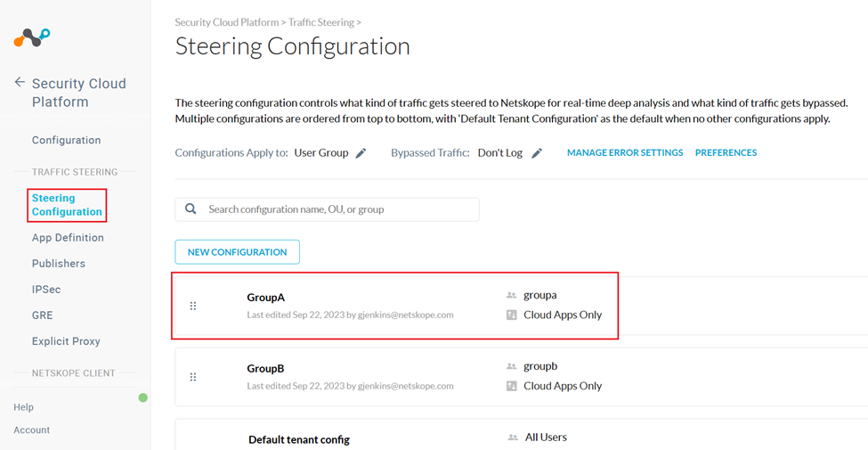Click Cloud Apps Only in GroupB row

coord(563,386)
